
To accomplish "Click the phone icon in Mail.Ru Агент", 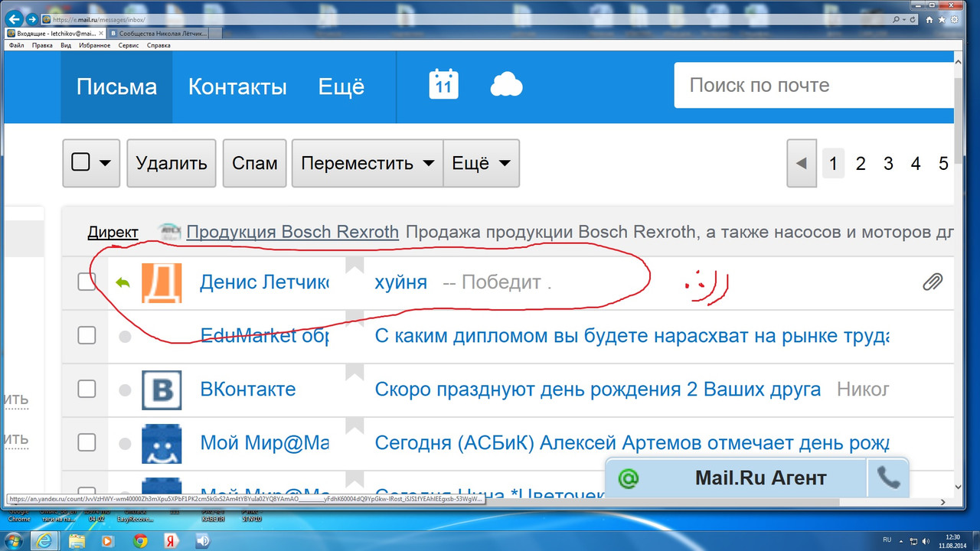I will 888,478.
